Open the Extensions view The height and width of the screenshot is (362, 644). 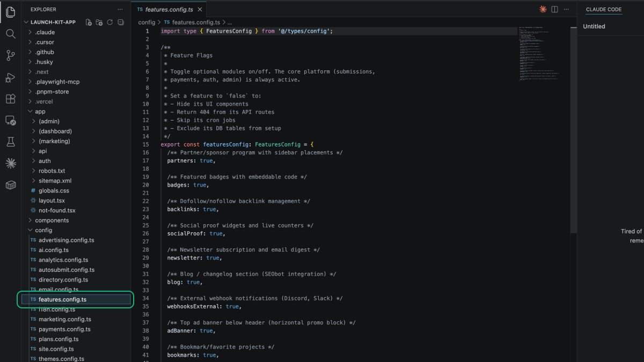point(10,99)
